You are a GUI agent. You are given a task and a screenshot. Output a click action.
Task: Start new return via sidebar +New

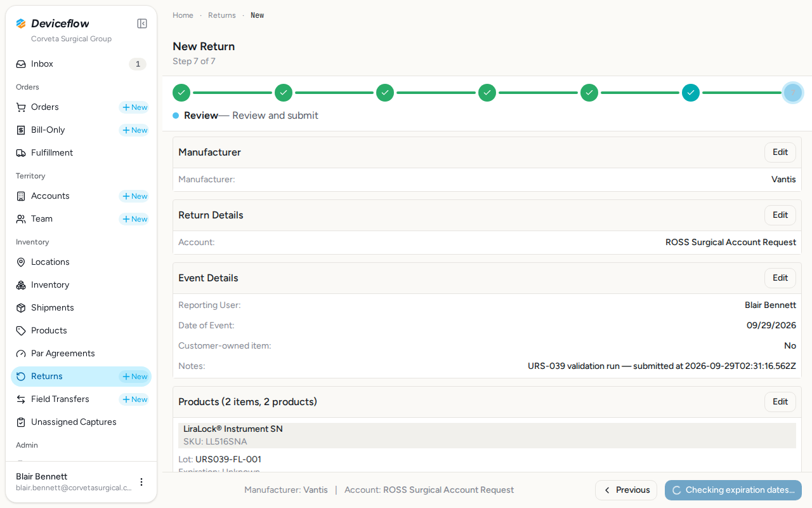pyautogui.click(x=134, y=377)
